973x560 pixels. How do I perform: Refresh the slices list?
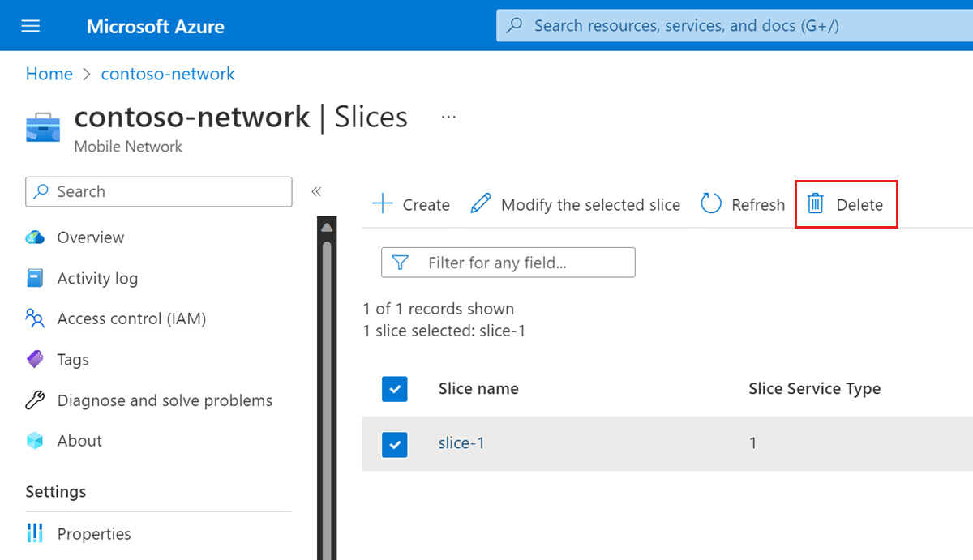(710, 204)
